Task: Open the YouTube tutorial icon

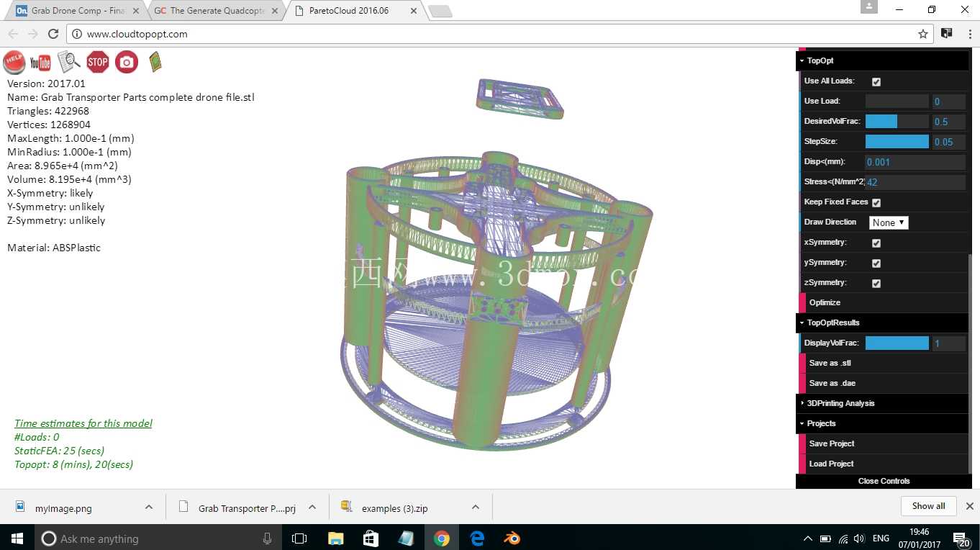Action: pos(40,63)
